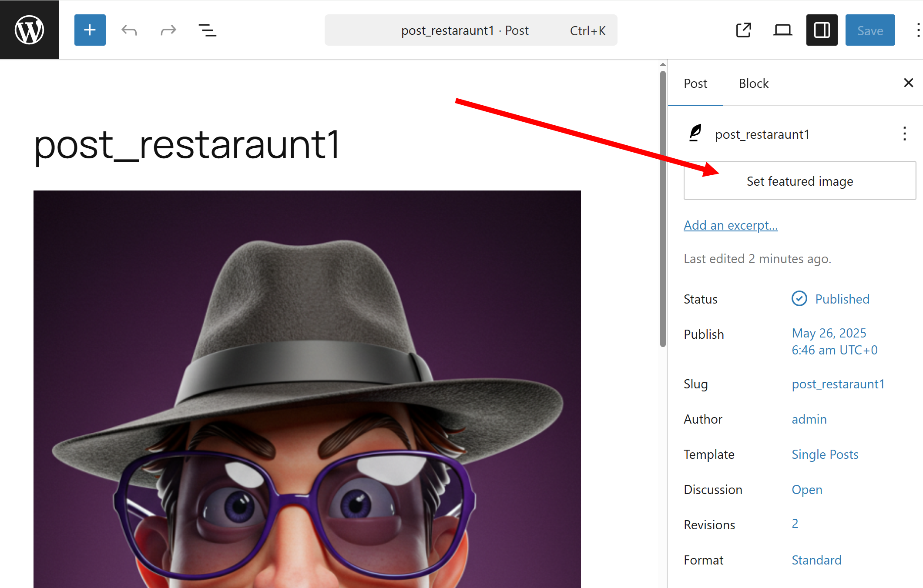923x588 pixels.
Task: Open top-right Options three-dot menu
Action: (917, 30)
